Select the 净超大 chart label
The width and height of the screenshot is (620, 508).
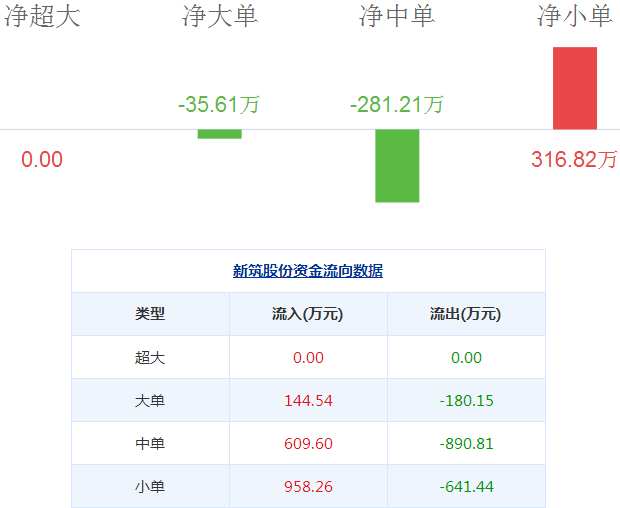[x=42, y=16]
